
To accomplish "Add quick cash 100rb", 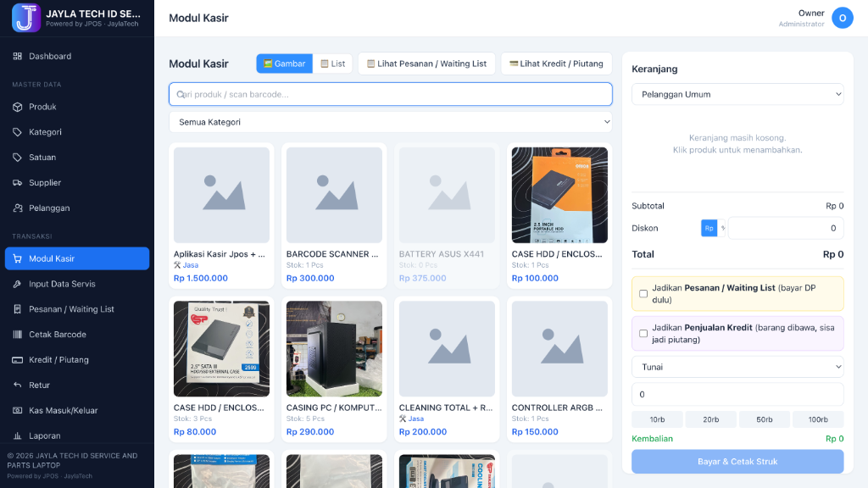I will tap(818, 419).
